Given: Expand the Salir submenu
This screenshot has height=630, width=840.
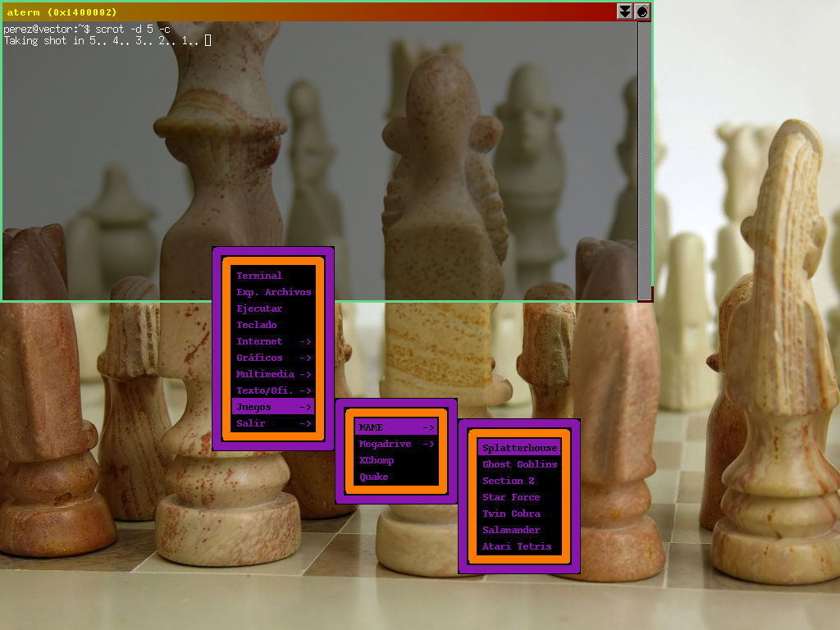Looking at the screenshot, I should (273, 423).
